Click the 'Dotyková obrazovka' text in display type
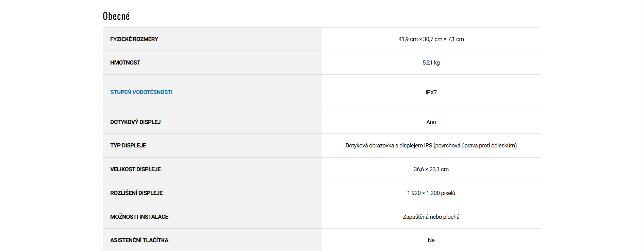Image resolution: width=644 pixels, height=251 pixels. point(369,145)
